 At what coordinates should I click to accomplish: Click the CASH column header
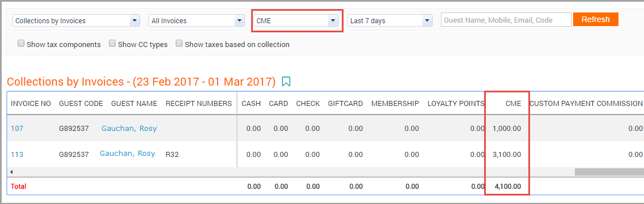tap(251, 104)
